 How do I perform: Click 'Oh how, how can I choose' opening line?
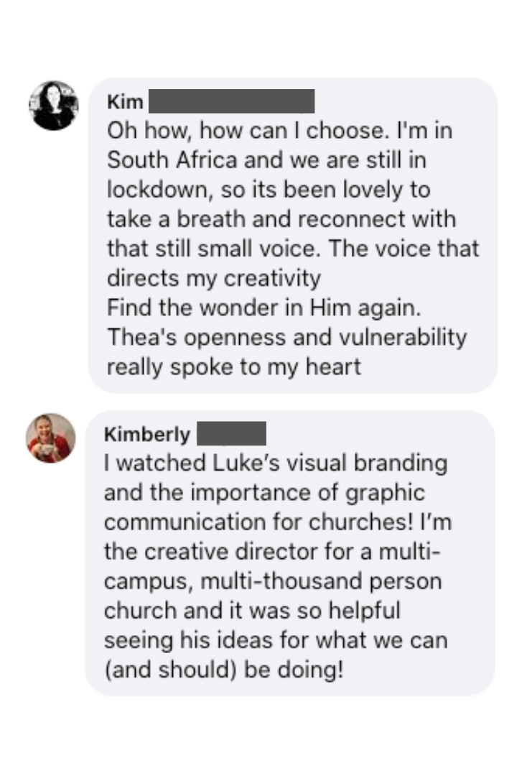pos(246,131)
